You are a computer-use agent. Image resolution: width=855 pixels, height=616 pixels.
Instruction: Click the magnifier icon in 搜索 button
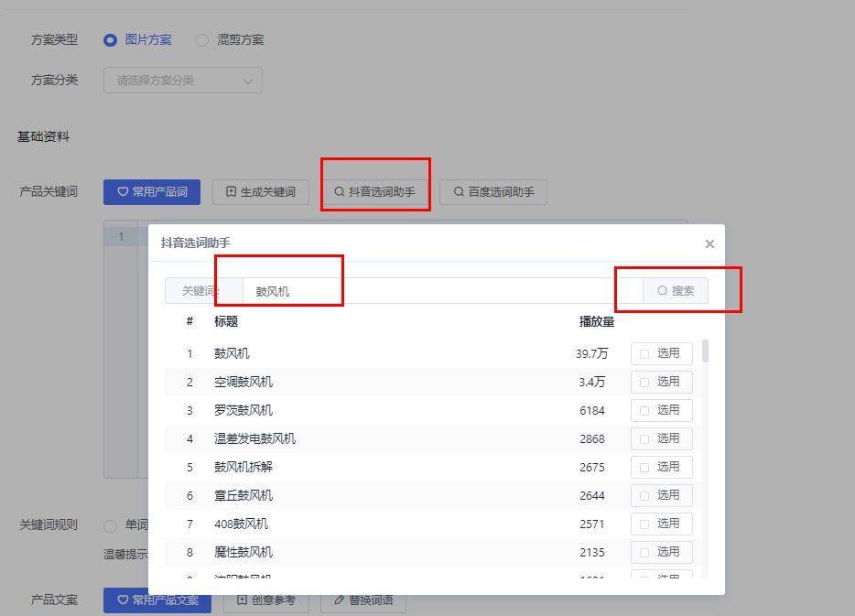tap(662, 290)
